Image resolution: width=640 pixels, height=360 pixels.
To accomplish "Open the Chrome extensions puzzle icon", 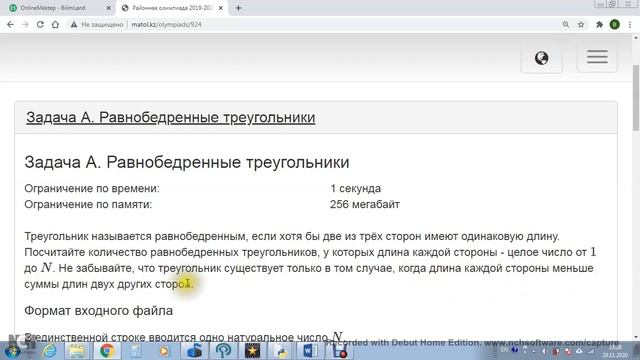I will (x=599, y=24).
